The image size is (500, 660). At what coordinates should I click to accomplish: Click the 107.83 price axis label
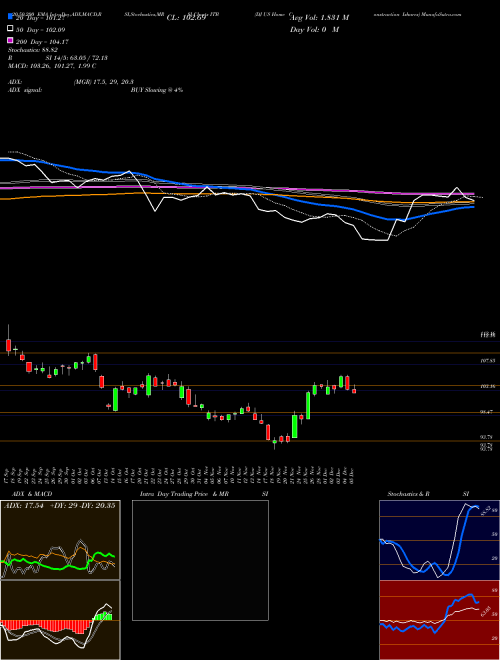487,361
